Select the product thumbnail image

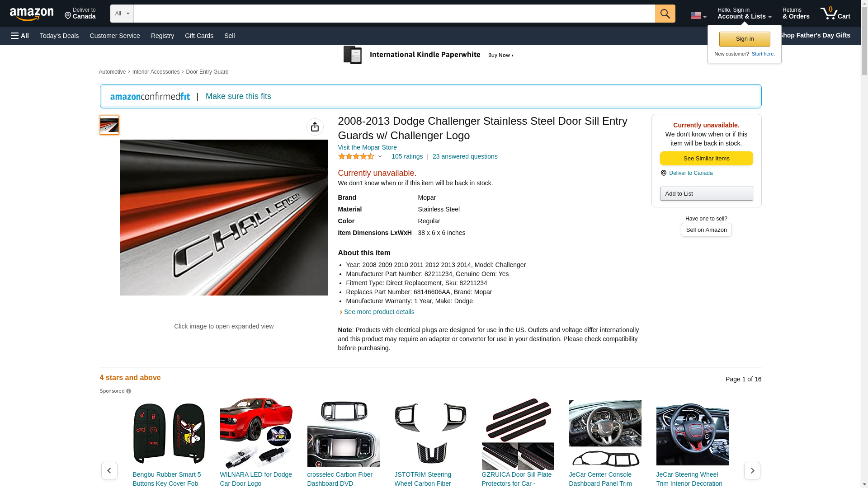(109, 125)
